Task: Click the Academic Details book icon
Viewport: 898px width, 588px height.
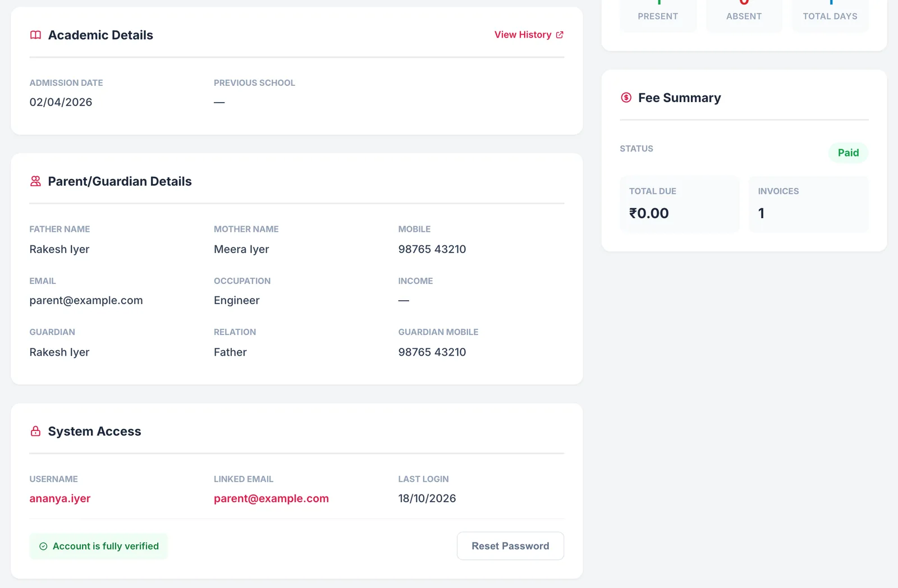Action: [x=35, y=35]
